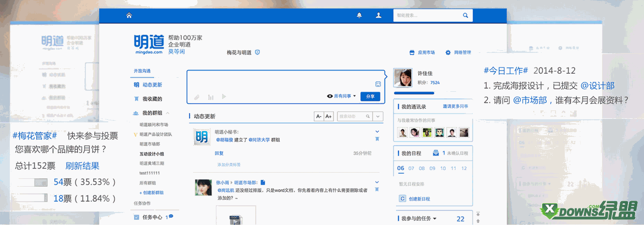Increase font size with A+ button
644x225 pixels.
pyautogui.click(x=328, y=117)
